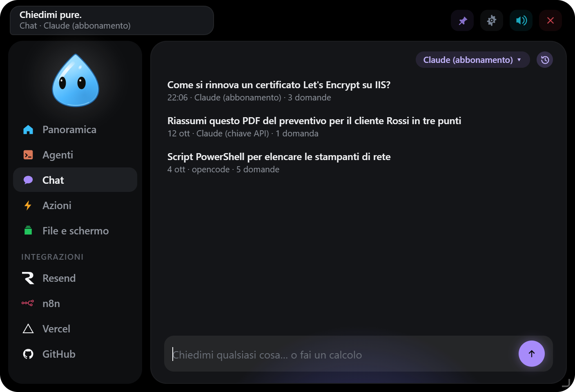This screenshot has width=575, height=392.
Task: Click the 22:06 Claude (abbonamento) 3 domande line
Action: tap(249, 98)
